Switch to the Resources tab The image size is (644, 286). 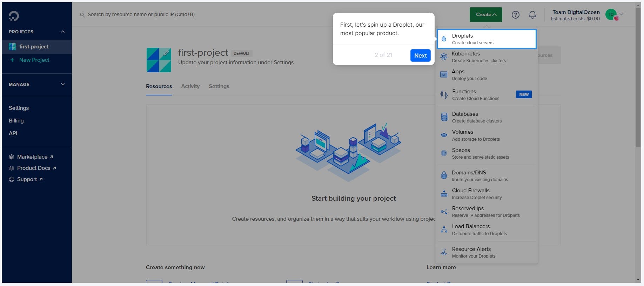click(159, 86)
